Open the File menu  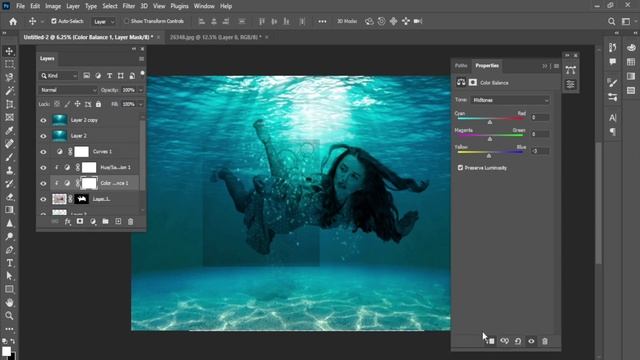(x=20, y=6)
